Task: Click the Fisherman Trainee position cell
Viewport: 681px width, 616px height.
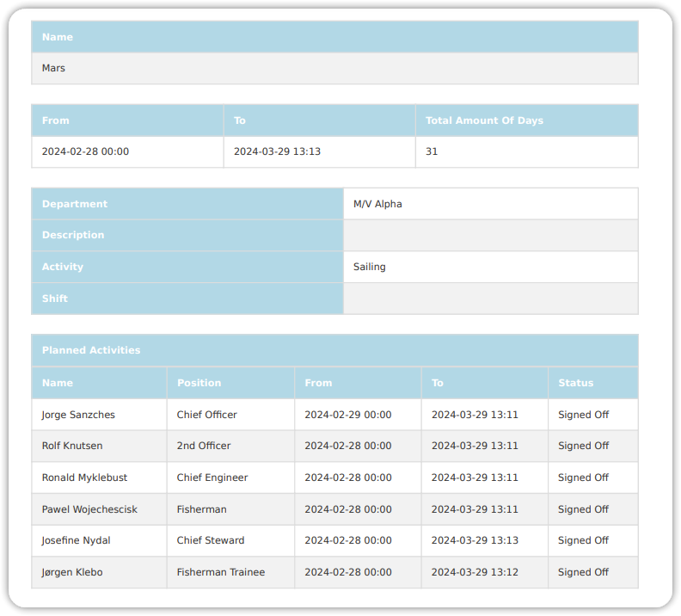Action: [221, 572]
